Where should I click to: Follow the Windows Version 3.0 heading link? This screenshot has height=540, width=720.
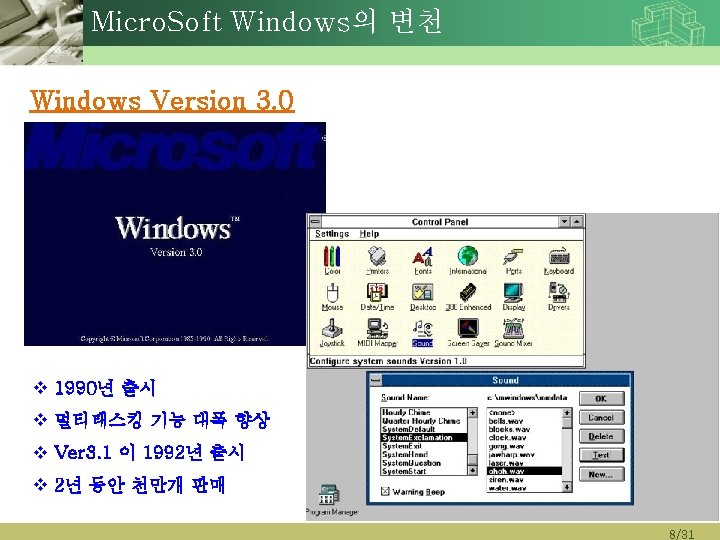click(x=162, y=100)
